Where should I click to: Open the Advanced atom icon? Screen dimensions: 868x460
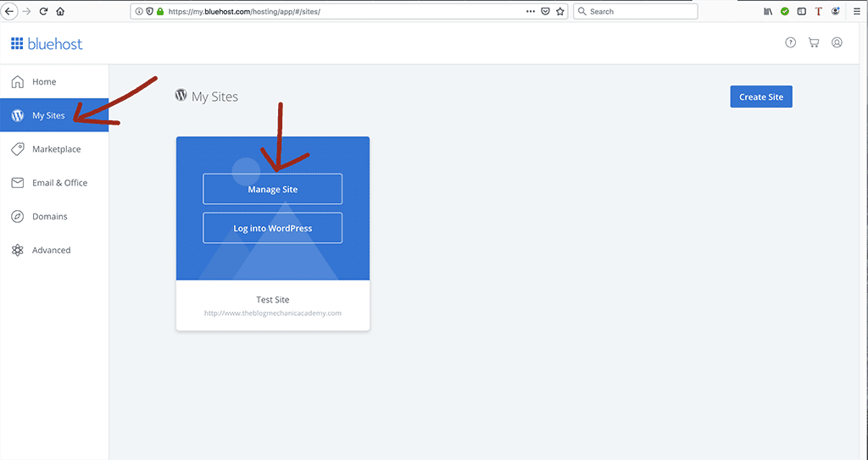(17, 251)
